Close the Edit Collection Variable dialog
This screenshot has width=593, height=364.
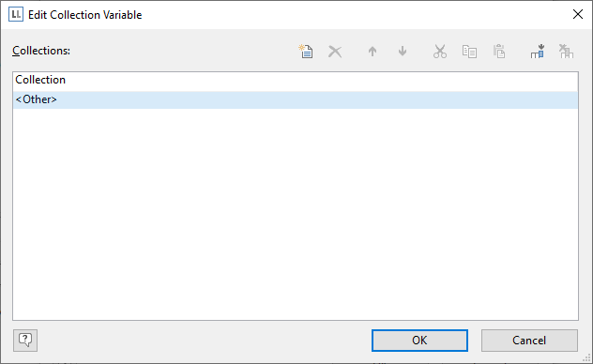(x=577, y=14)
